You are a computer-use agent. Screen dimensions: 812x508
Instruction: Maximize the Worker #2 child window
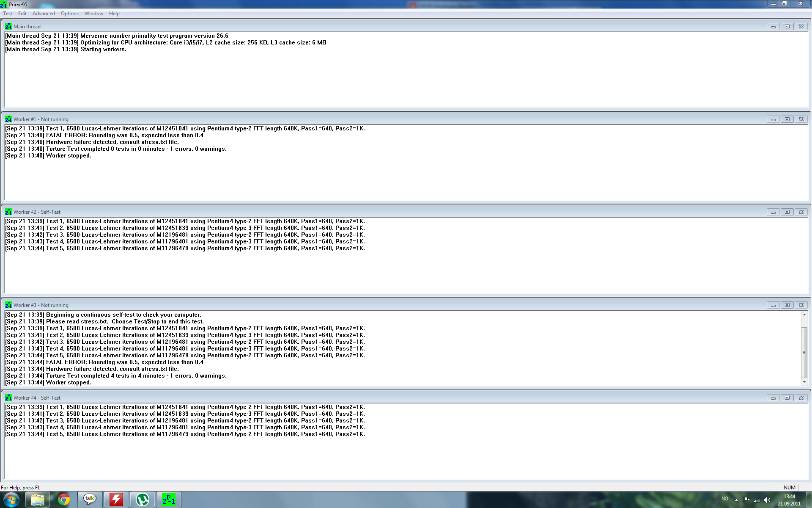pos(787,212)
